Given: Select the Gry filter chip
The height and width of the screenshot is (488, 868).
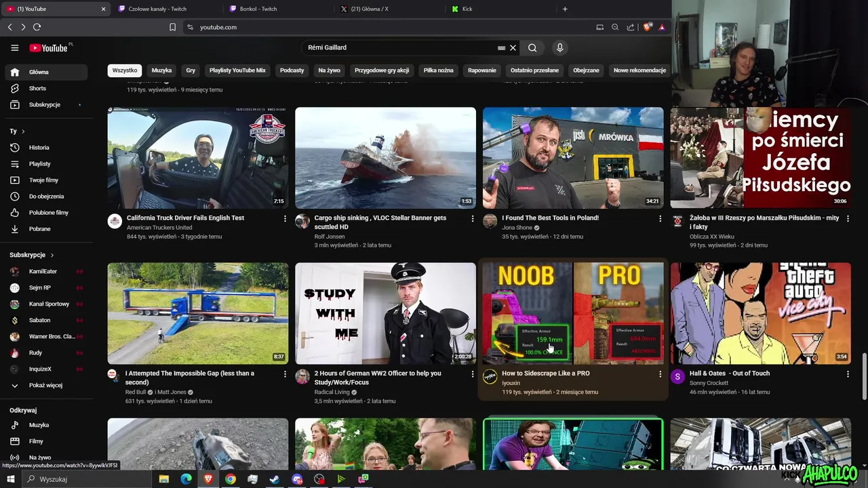Looking at the screenshot, I should (x=191, y=70).
